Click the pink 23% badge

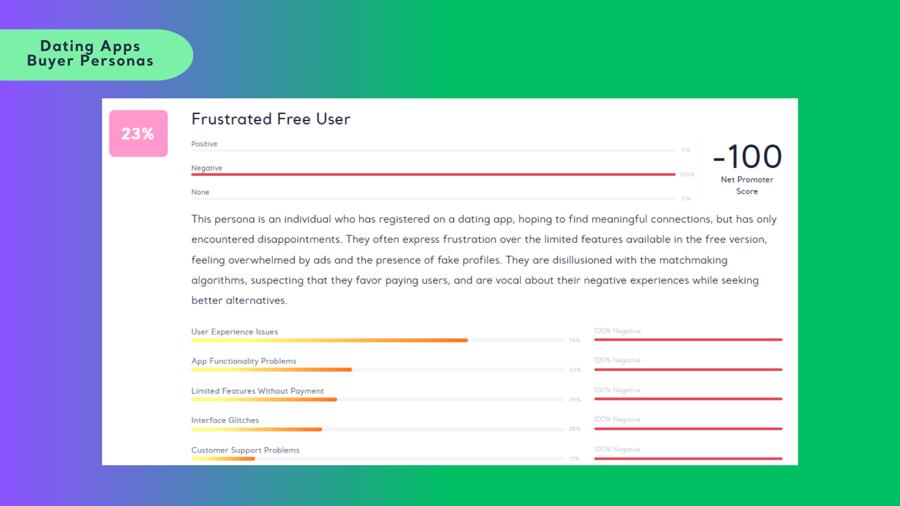click(x=138, y=134)
